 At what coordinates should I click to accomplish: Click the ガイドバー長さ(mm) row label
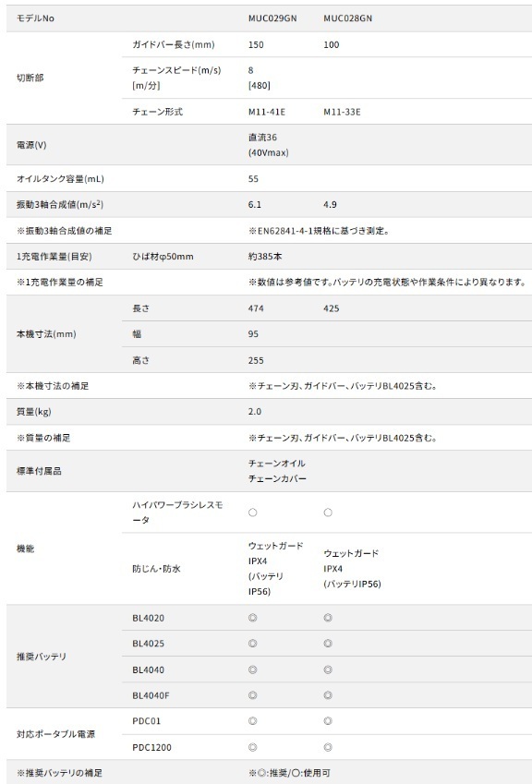174,44
